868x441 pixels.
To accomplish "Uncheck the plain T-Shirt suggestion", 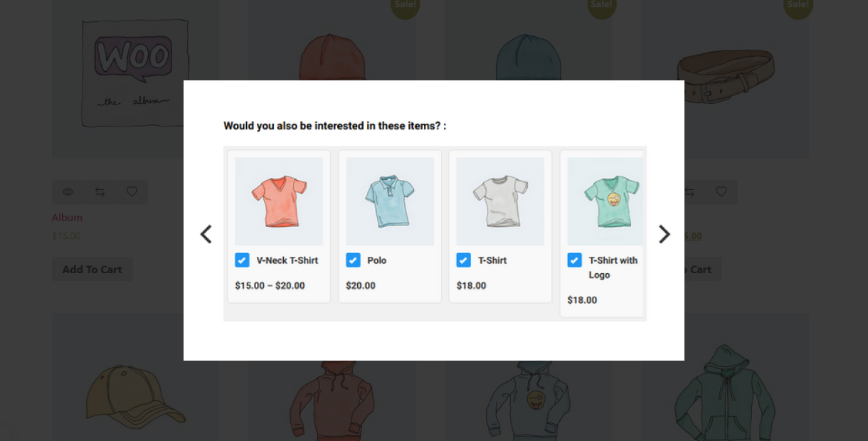I will click(463, 260).
